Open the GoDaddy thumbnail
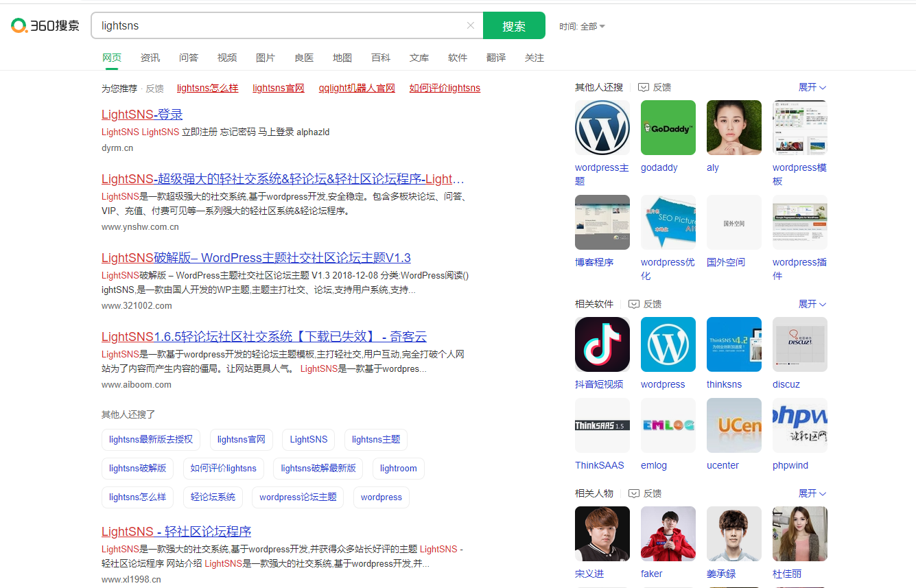 click(668, 128)
